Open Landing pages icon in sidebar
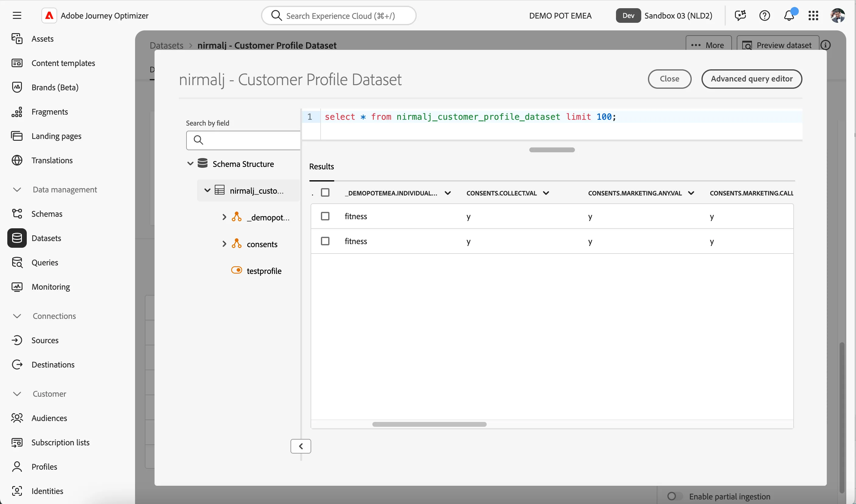This screenshot has width=856, height=504. [17, 136]
